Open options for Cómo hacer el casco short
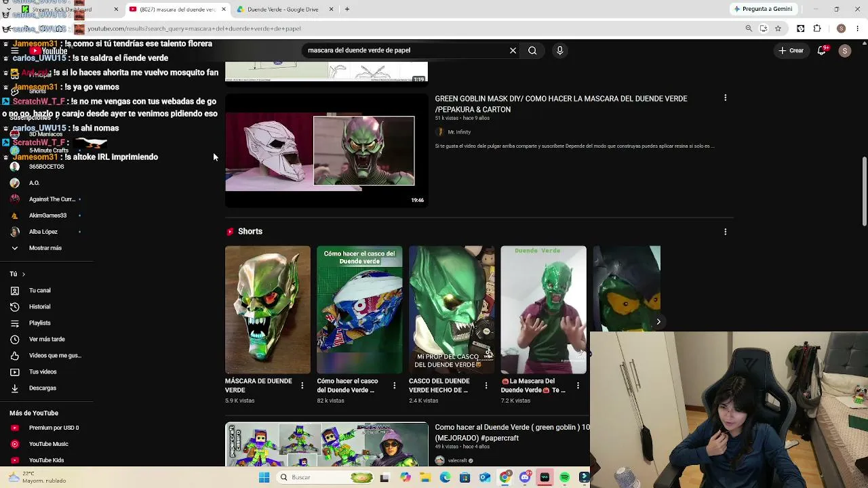 (x=394, y=385)
